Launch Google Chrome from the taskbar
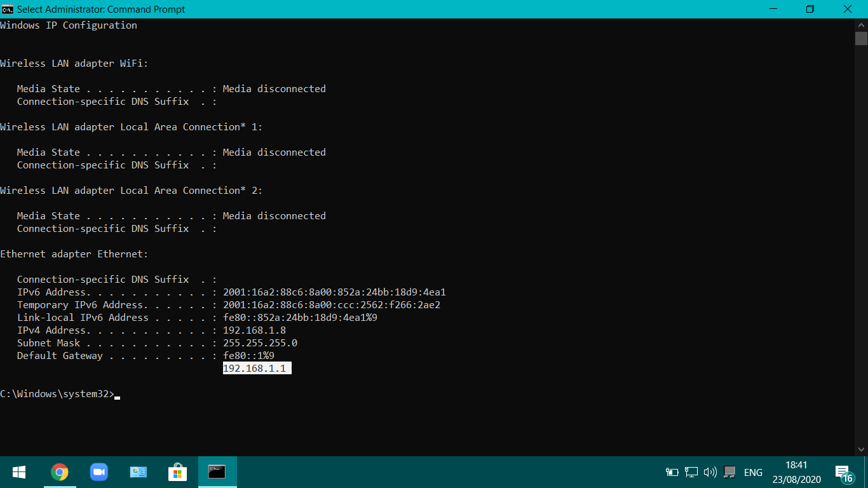This screenshot has height=488, width=868. tap(60, 472)
